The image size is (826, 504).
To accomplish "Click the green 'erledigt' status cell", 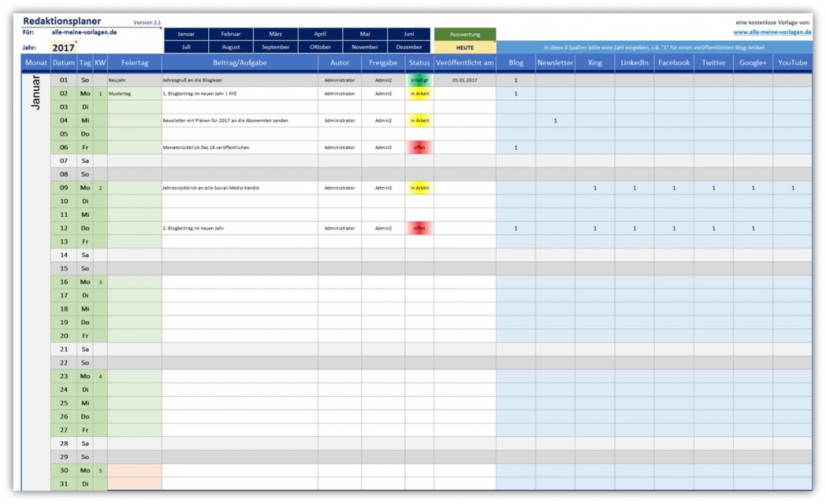I will coord(419,81).
